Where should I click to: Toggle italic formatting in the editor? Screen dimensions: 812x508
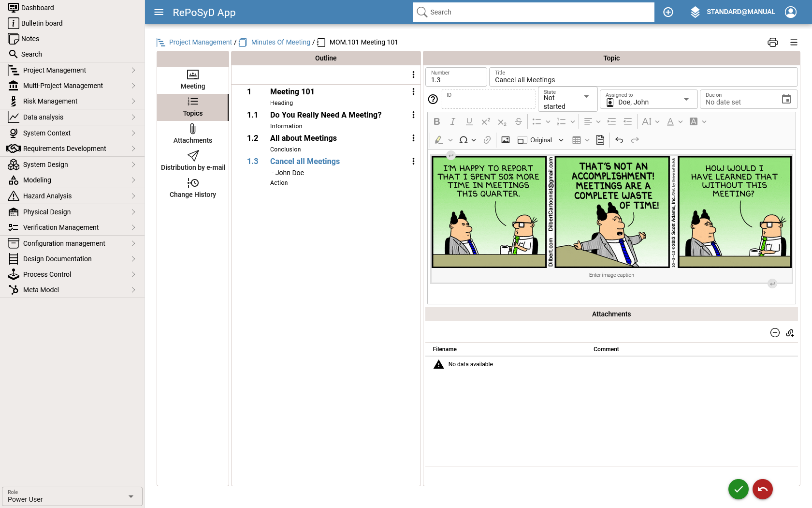453,121
